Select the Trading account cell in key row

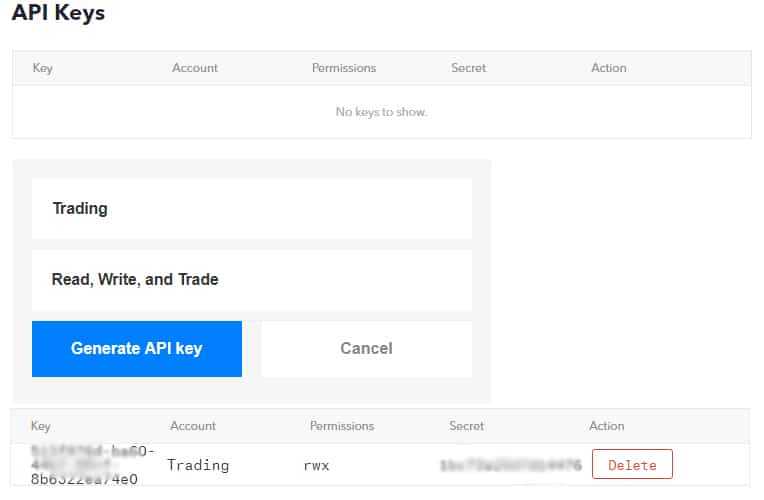tap(198, 465)
